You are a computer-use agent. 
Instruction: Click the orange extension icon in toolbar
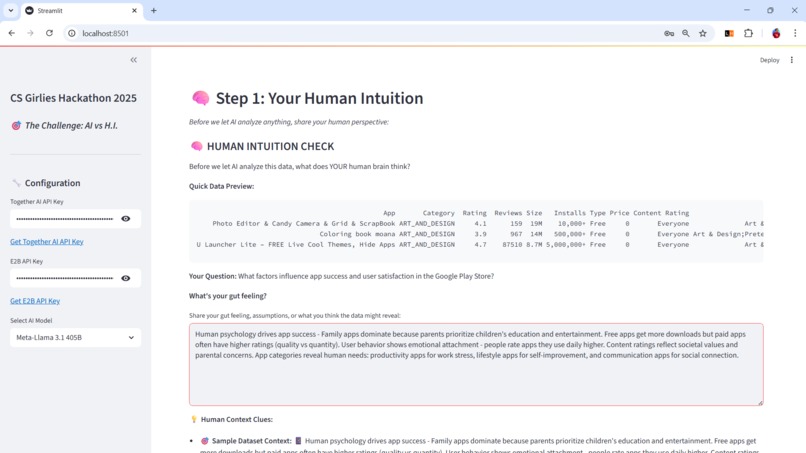(x=729, y=33)
